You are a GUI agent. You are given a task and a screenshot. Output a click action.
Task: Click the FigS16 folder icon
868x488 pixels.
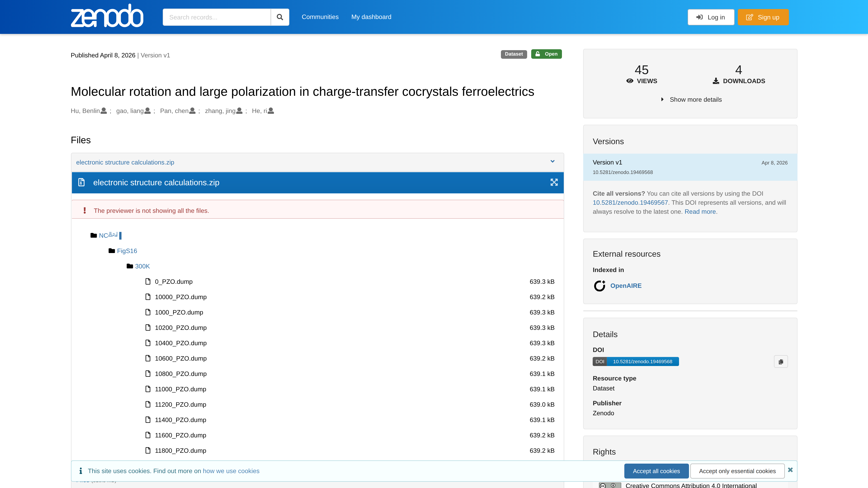click(112, 251)
